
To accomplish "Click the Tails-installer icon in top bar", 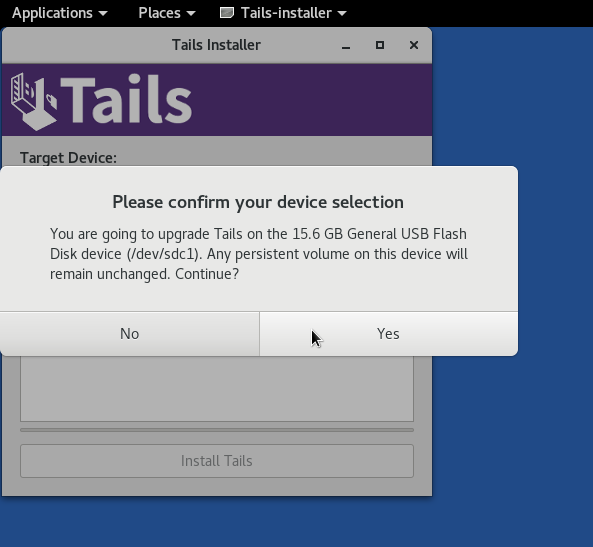I will [227, 13].
